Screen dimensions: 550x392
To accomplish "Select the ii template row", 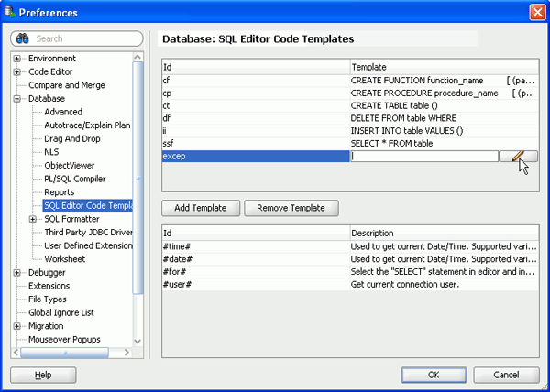I will (350, 131).
